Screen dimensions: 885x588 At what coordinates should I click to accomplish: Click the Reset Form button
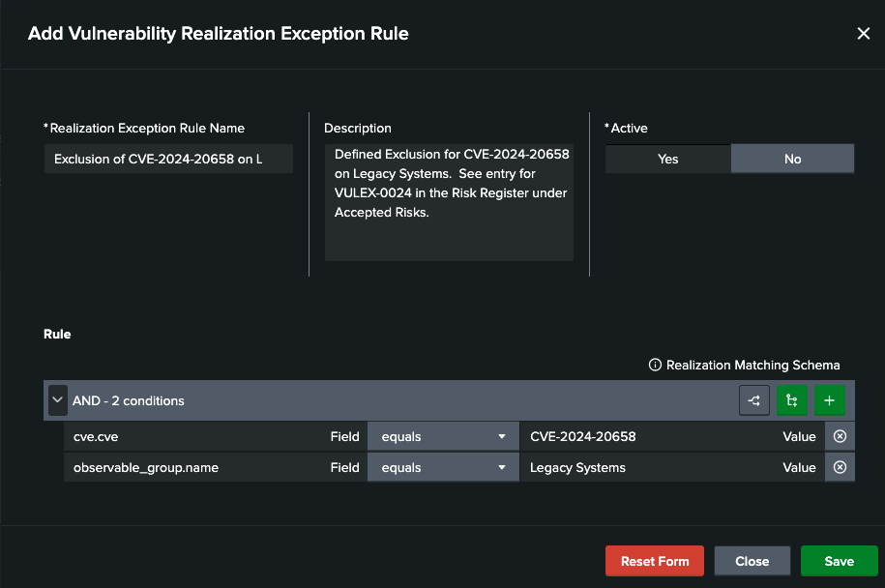pos(654,560)
